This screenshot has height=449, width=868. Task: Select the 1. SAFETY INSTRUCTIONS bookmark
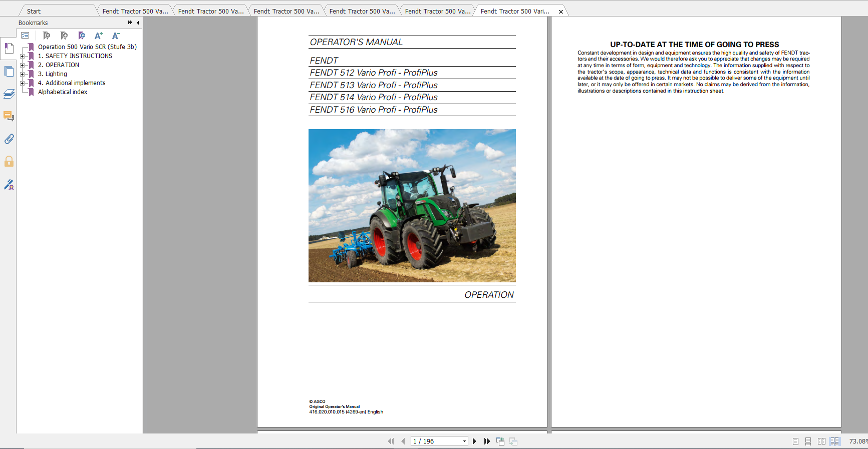pyautogui.click(x=75, y=56)
